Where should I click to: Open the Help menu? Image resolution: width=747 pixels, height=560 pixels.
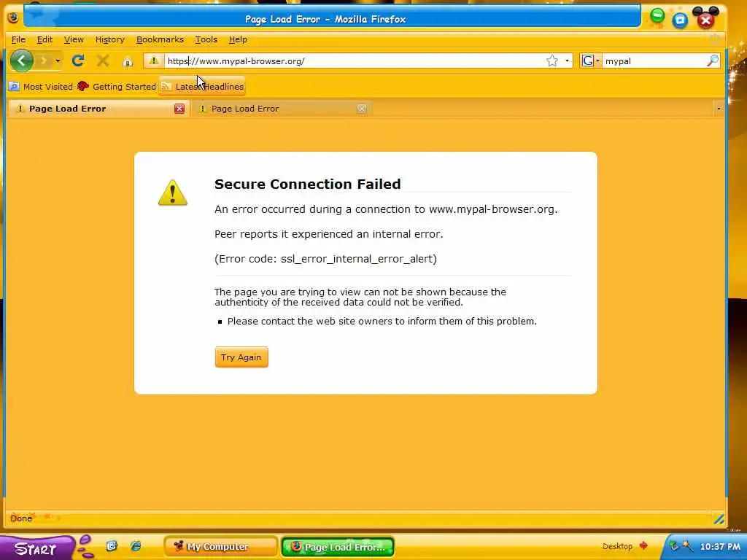coord(238,39)
